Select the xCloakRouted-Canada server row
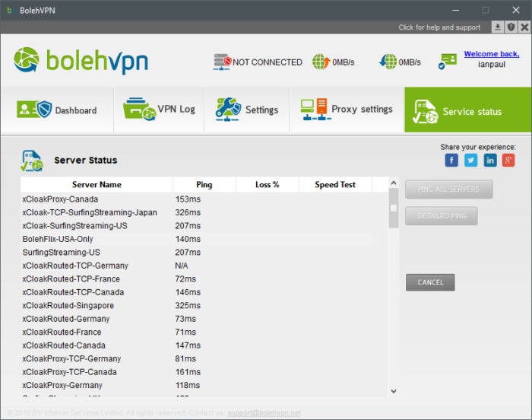The height and width of the screenshot is (420, 532). 204,345
